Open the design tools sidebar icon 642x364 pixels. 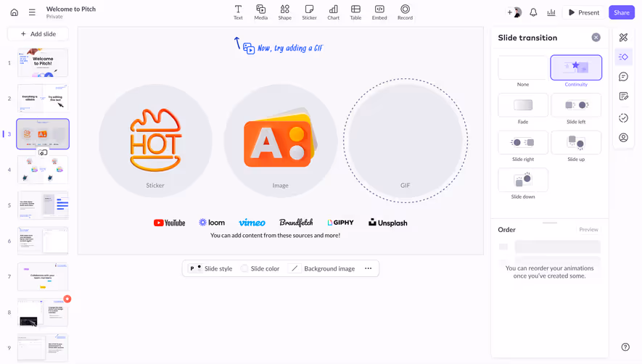click(623, 38)
